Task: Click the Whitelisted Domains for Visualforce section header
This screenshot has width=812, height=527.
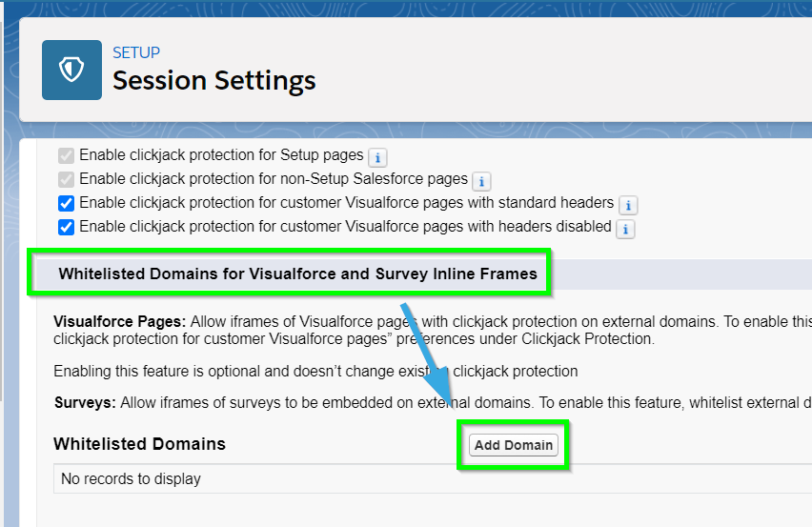Action: (x=297, y=274)
